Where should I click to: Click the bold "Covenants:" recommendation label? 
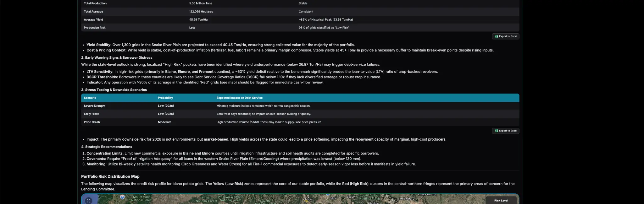click(x=97, y=159)
